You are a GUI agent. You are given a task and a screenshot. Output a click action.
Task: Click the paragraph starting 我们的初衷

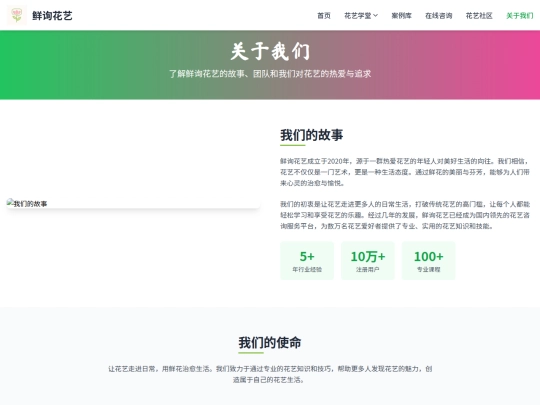405,215
